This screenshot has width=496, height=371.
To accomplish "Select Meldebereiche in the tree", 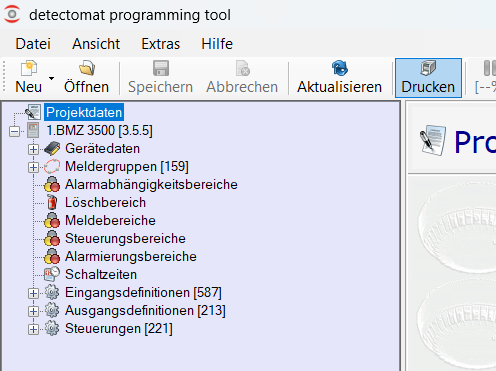I will click(110, 220).
